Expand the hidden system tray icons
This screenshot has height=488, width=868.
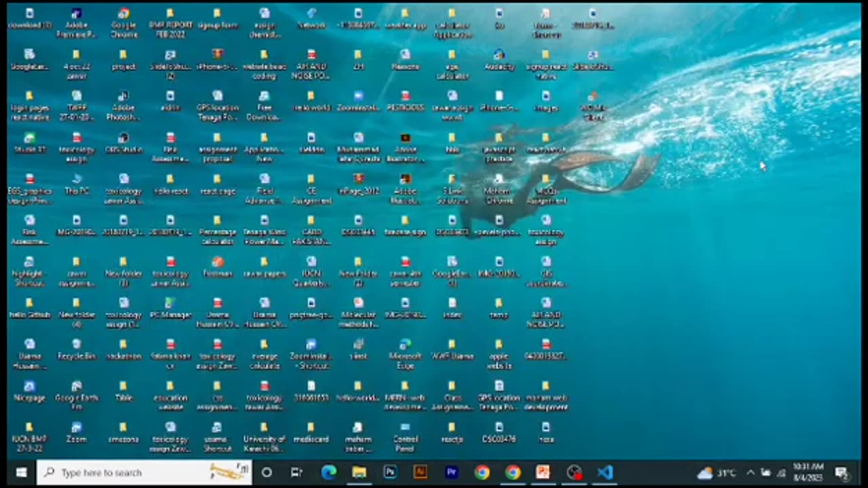click(x=751, y=472)
